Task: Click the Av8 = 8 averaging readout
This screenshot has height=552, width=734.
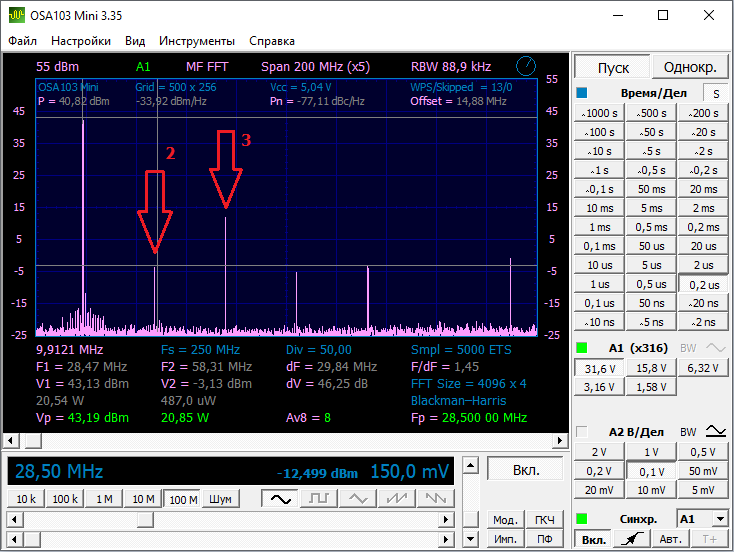Action: tap(308, 418)
